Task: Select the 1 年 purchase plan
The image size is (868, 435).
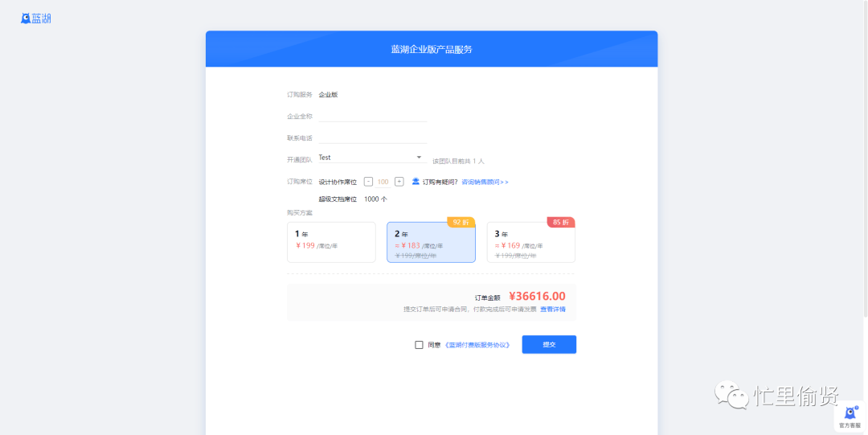Action: (331, 242)
